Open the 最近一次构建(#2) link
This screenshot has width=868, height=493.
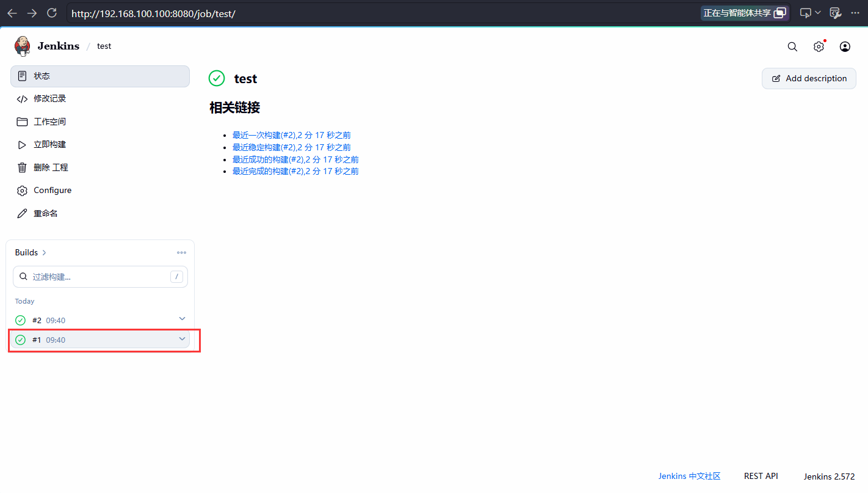click(x=292, y=135)
